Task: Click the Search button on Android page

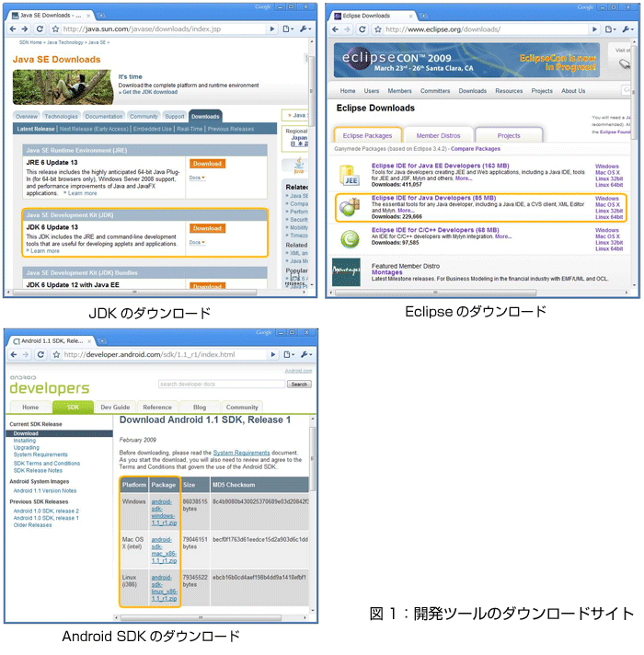Action: 299,384
